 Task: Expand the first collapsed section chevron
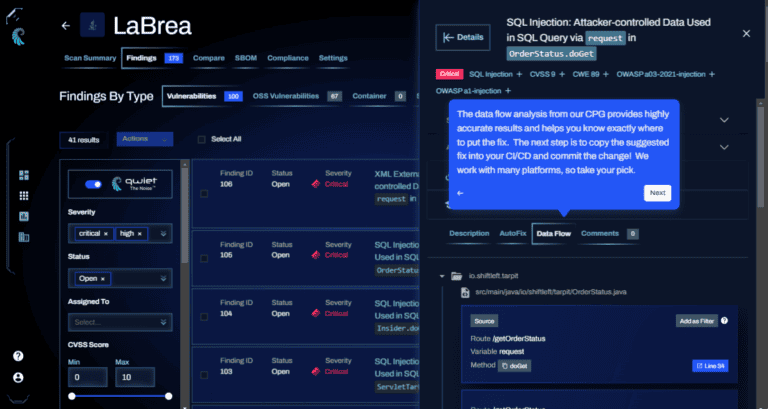click(x=724, y=120)
